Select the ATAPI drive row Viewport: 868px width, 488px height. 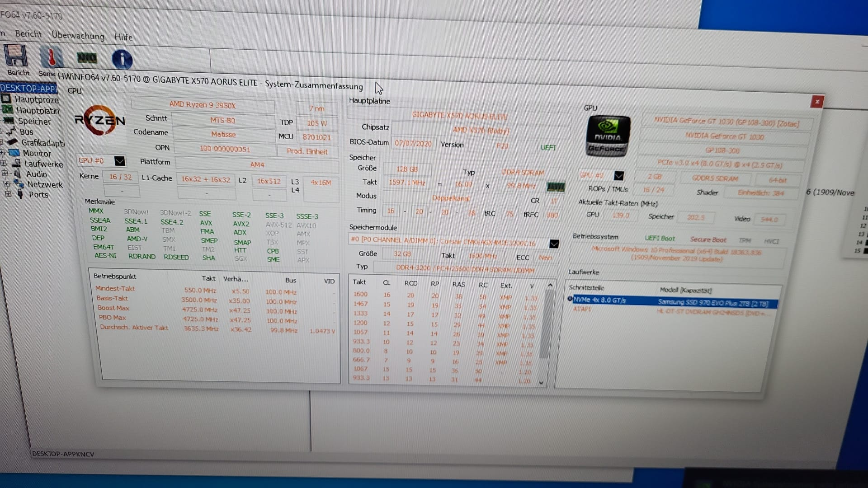click(673, 311)
